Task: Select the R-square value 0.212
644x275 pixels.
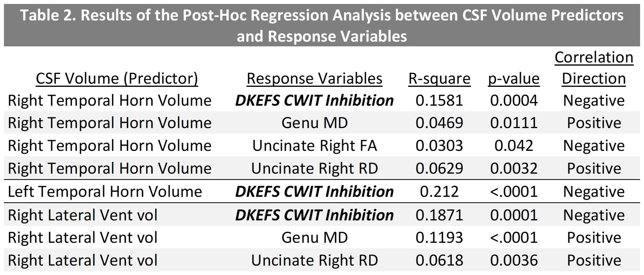Action: (x=439, y=192)
